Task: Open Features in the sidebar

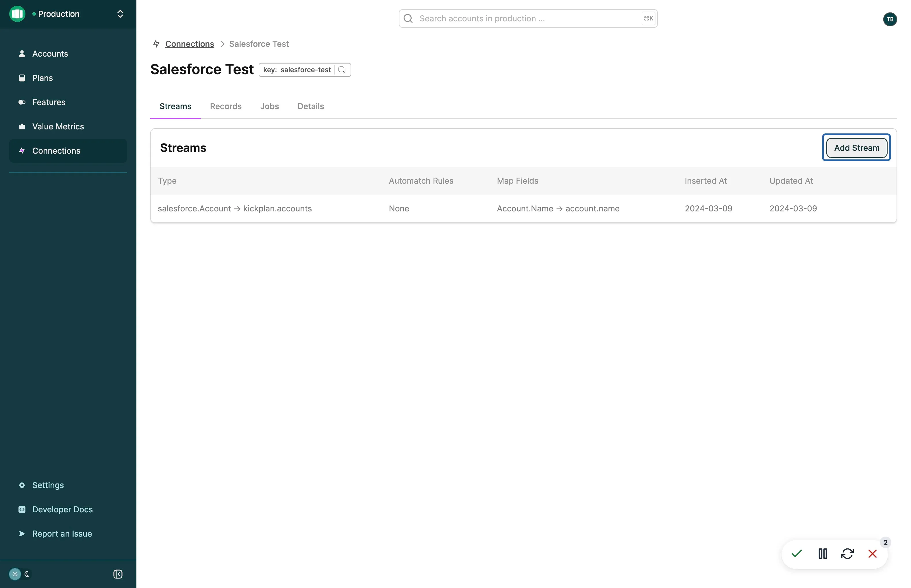Action: [68, 102]
